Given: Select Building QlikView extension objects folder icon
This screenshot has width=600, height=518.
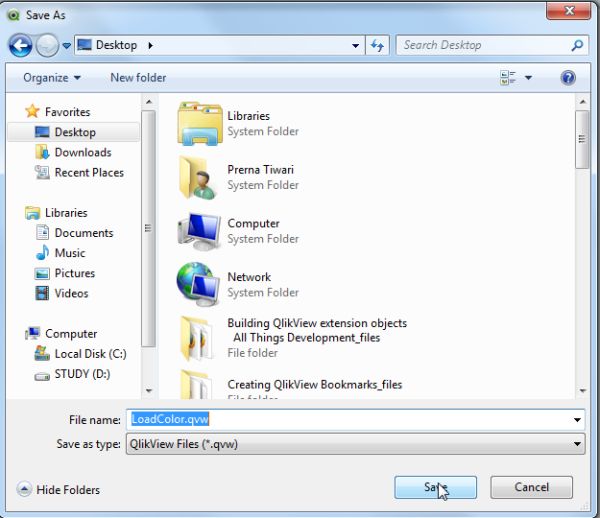Looking at the screenshot, I should tap(197, 338).
